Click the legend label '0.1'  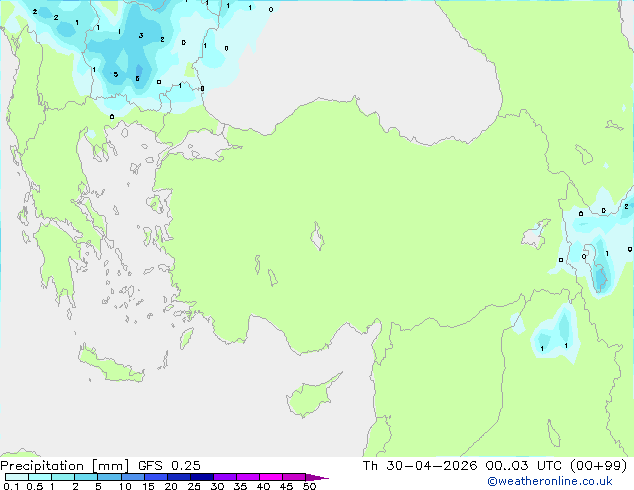pyautogui.click(x=11, y=486)
